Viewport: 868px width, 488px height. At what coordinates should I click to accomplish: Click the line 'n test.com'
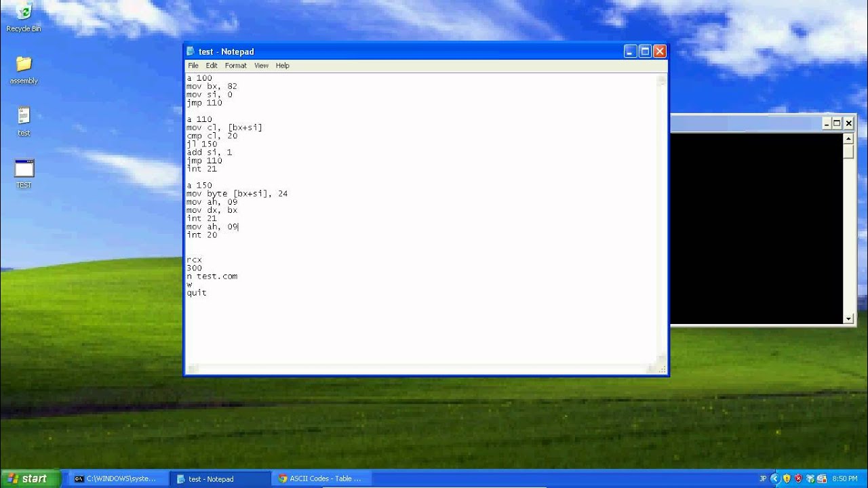(212, 277)
